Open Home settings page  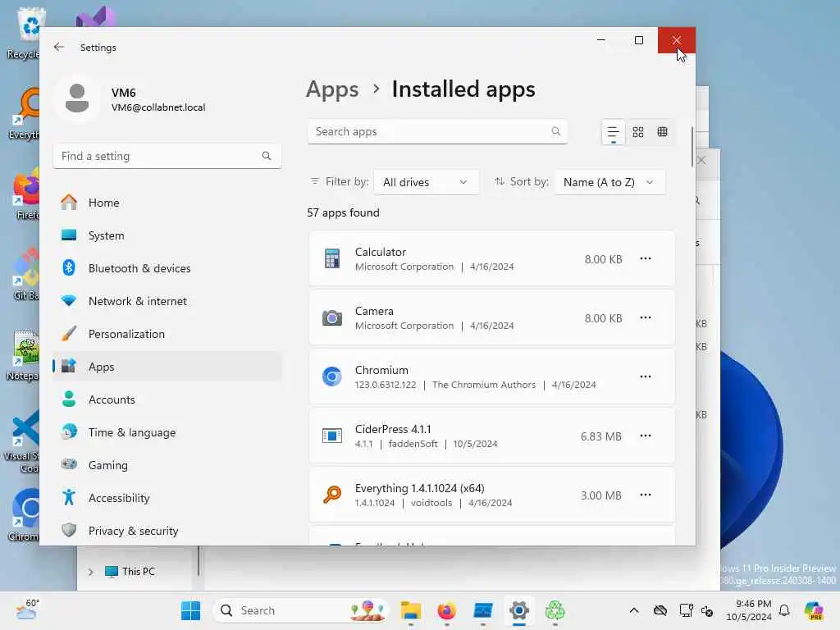click(167, 203)
